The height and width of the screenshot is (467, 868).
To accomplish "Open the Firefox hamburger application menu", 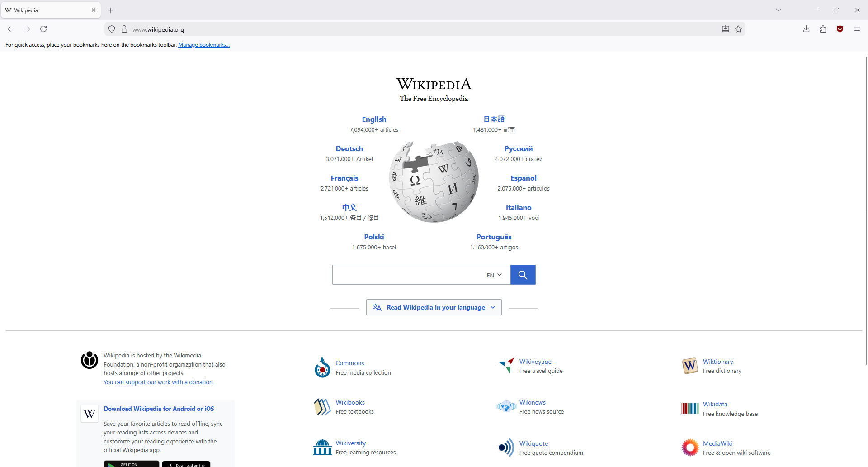I will coord(857,29).
